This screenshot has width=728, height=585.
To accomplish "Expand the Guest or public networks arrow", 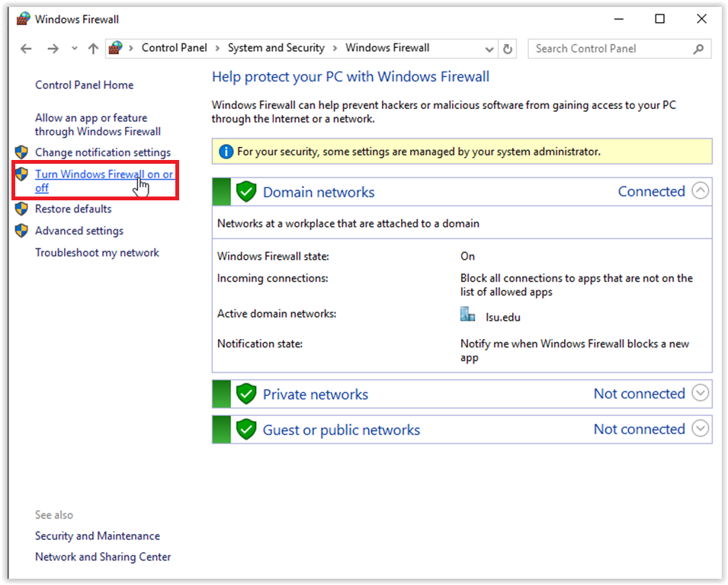I will [700, 428].
